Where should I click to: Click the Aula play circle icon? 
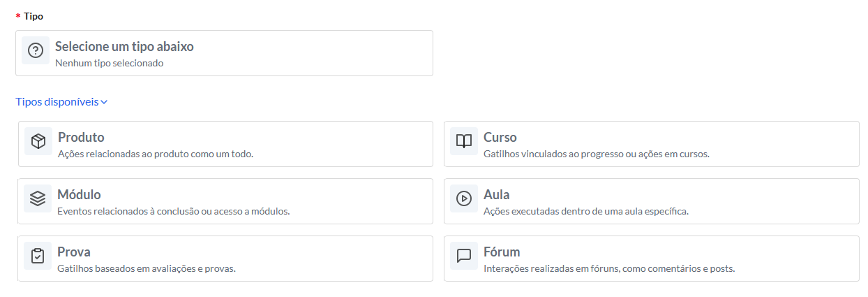(x=464, y=199)
